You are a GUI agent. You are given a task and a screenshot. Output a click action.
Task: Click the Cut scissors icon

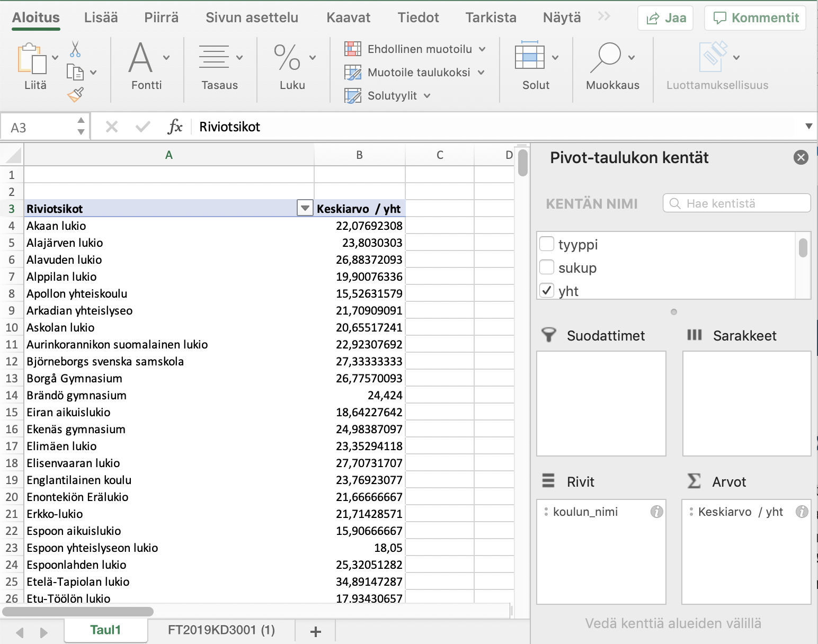tap(75, 49)
